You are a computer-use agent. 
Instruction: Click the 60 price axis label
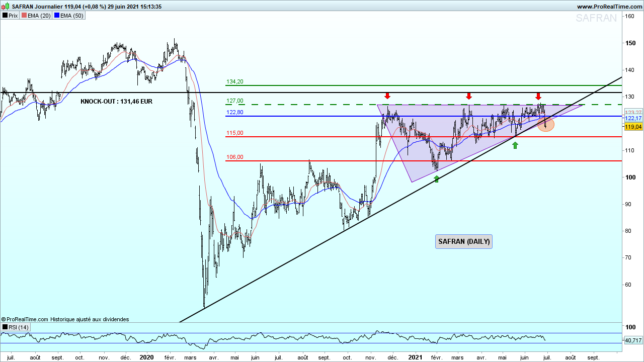[628, 285]
